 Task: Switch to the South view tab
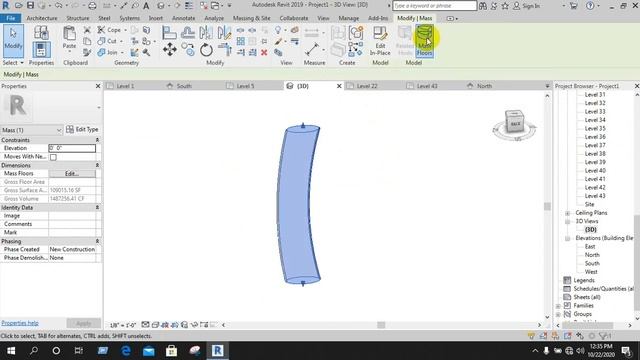pyautogui.click(x=184, y=86)
